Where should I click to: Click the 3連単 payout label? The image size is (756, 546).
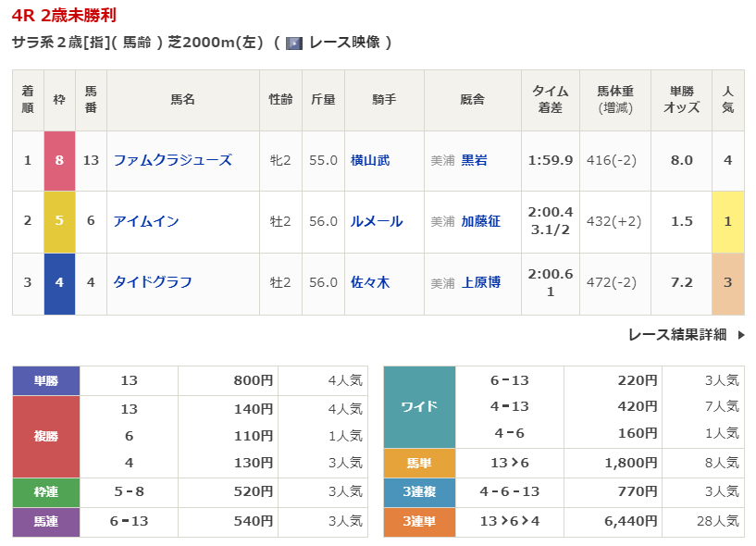(x=419, y=522)
